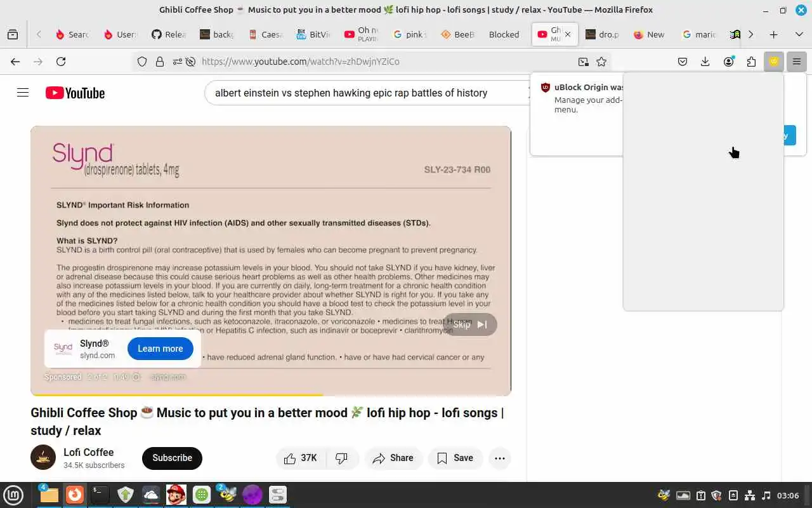Click the yellow ad progress bar
812x508 pixels.
tap(176, 395)
